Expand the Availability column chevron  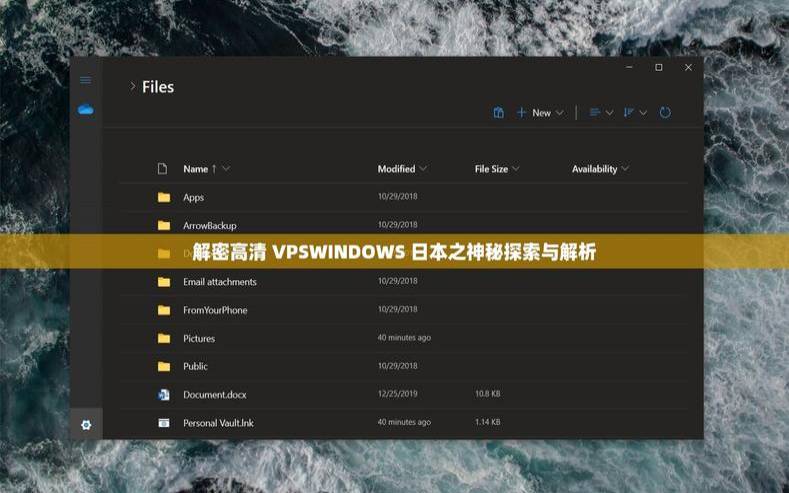pyautogui.click(x=625, y=169)
